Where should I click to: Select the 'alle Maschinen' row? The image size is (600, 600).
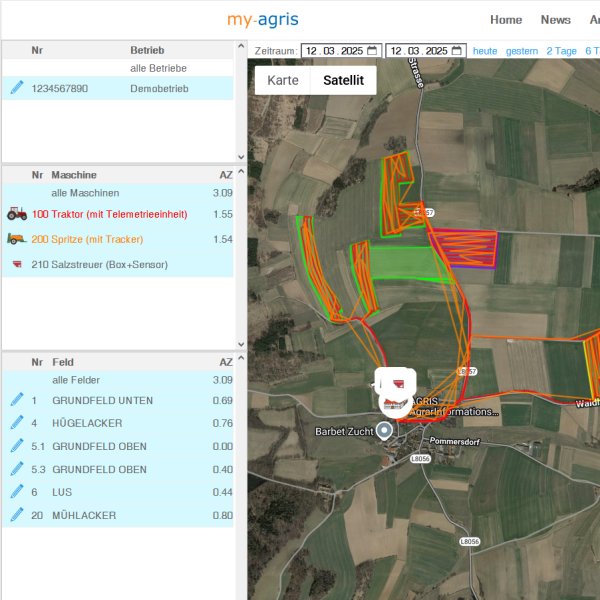[x=85, y=192]
